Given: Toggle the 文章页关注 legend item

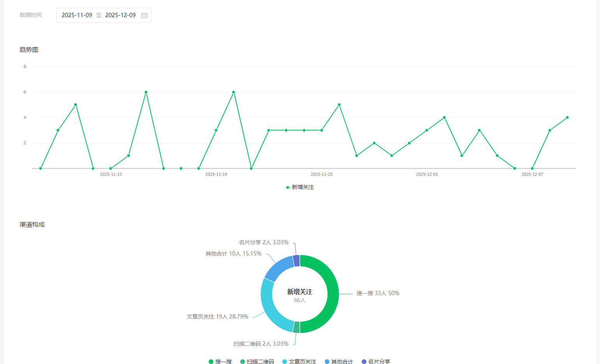Looking at the screenshot, I should tap(299, 362).
